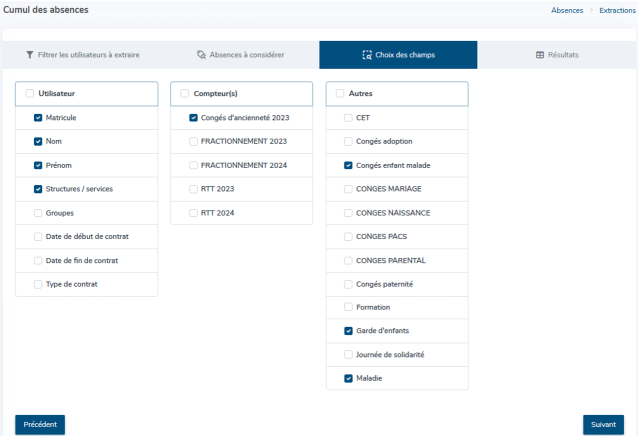Select all fields with Utilisateur header checkbox
638x436 pixels.
pyautogui.click(x=30, y=93)
